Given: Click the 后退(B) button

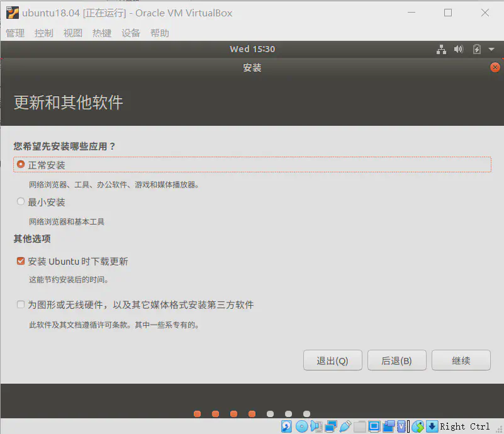Looking at the screenshot, I should click(396, 360).
